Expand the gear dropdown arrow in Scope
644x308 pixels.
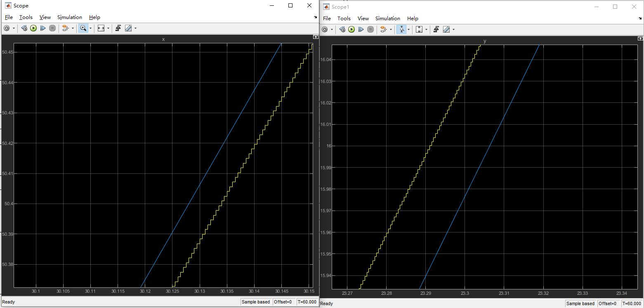(14, 28)
